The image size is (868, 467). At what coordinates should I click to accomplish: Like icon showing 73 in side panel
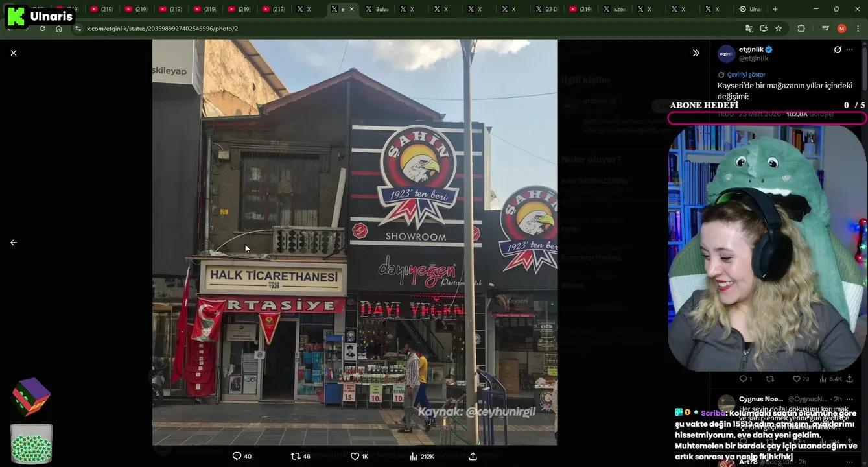(x=801, y=379)
